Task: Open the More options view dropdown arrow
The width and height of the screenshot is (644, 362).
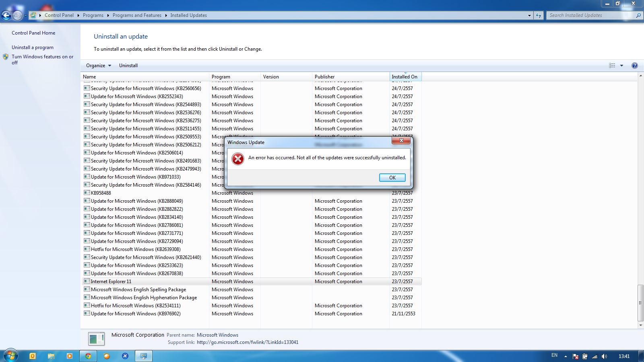Action: click(x=621, y=66)
